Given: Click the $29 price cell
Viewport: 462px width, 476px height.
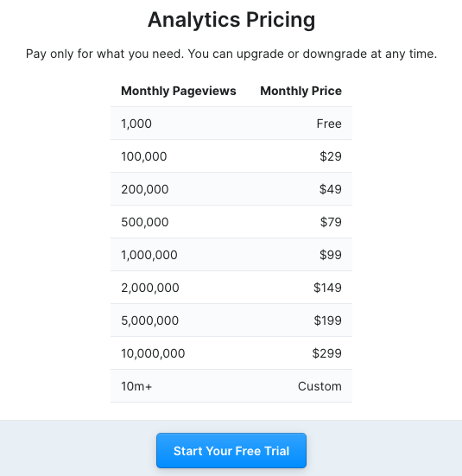Looking at the screenshot, I should (x=300, y=156).
